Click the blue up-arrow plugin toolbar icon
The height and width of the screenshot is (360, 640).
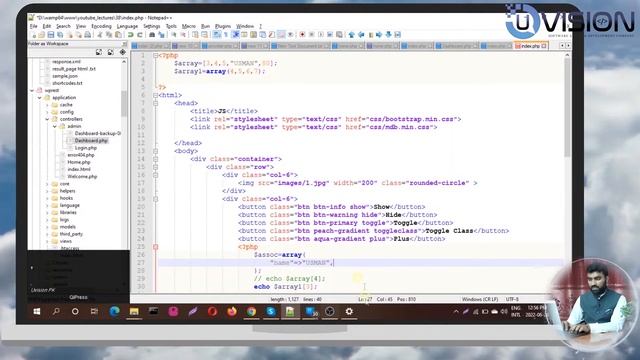(351, 35)
